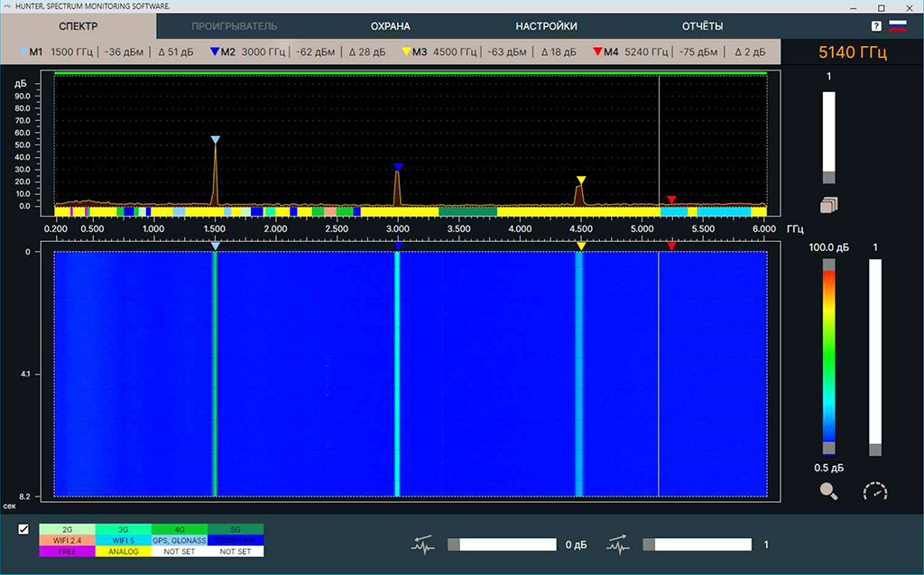Click light blue marker above the waterfall
Screen dimensions: 924x575
click(x=215, y=246)
